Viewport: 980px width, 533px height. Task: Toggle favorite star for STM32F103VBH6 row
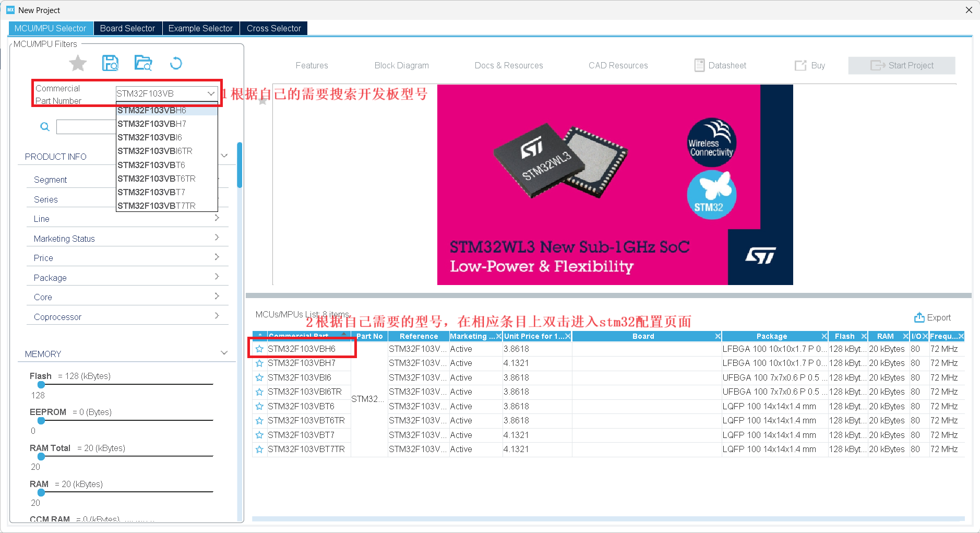(x=259, y=349)
